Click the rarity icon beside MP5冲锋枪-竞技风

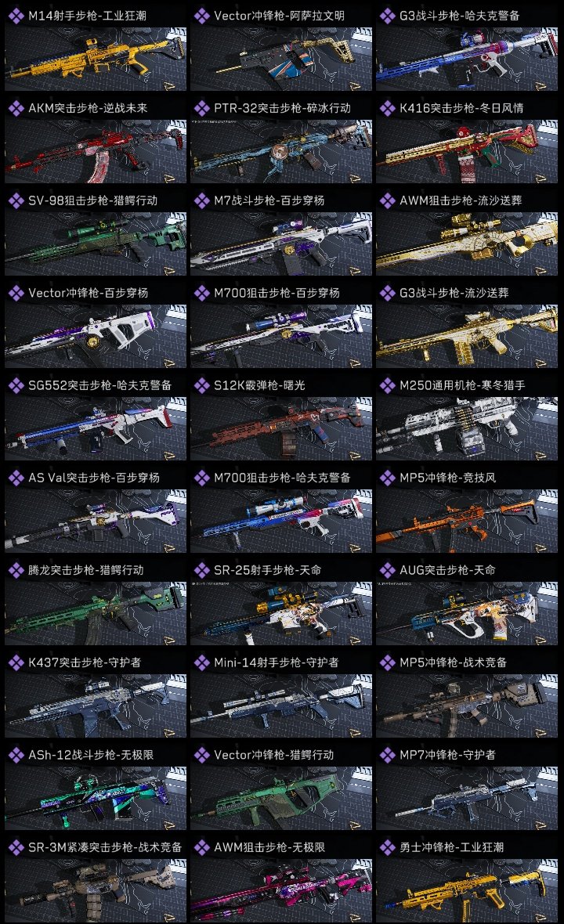tap(387, 478)
